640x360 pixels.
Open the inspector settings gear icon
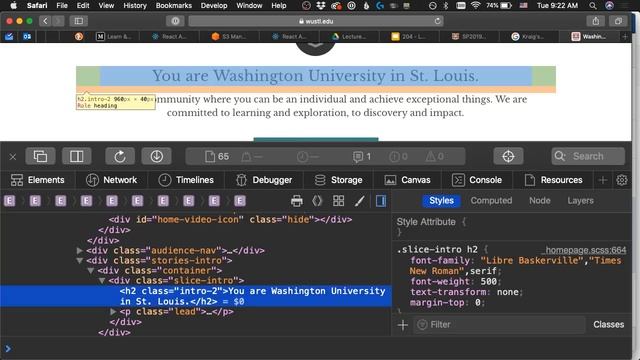[622, 180]
